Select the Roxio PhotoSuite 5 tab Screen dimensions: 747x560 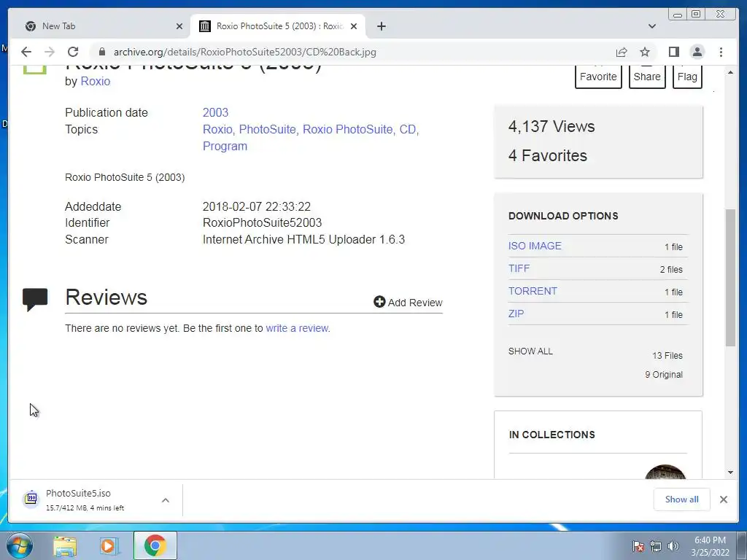point(278,26)
